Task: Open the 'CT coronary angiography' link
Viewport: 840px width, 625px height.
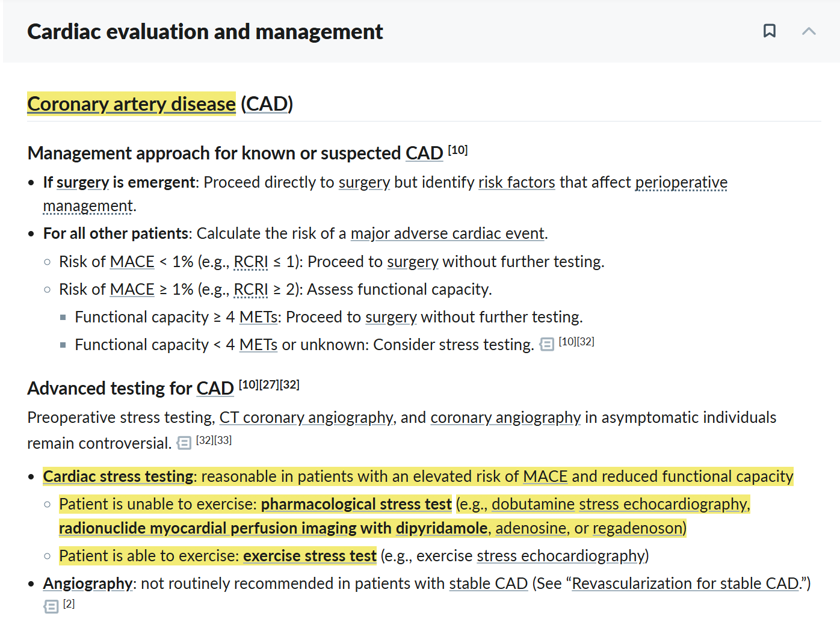Action: [306, 417]
